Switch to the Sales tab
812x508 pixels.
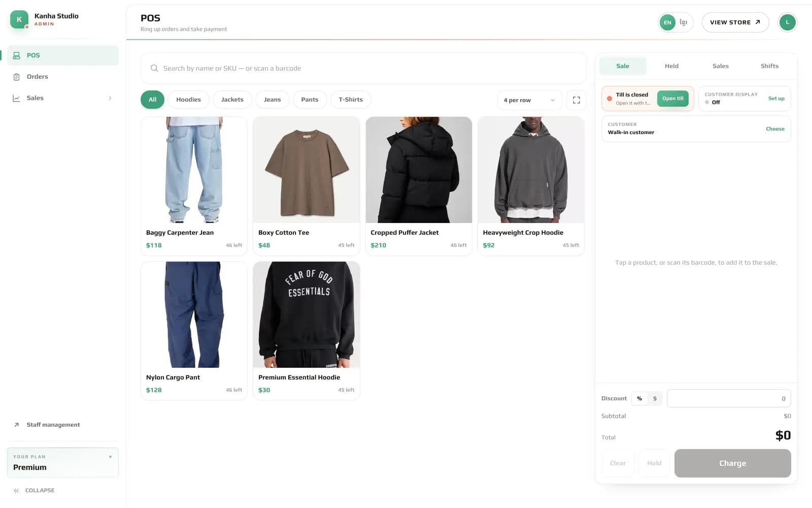(720, 66)
